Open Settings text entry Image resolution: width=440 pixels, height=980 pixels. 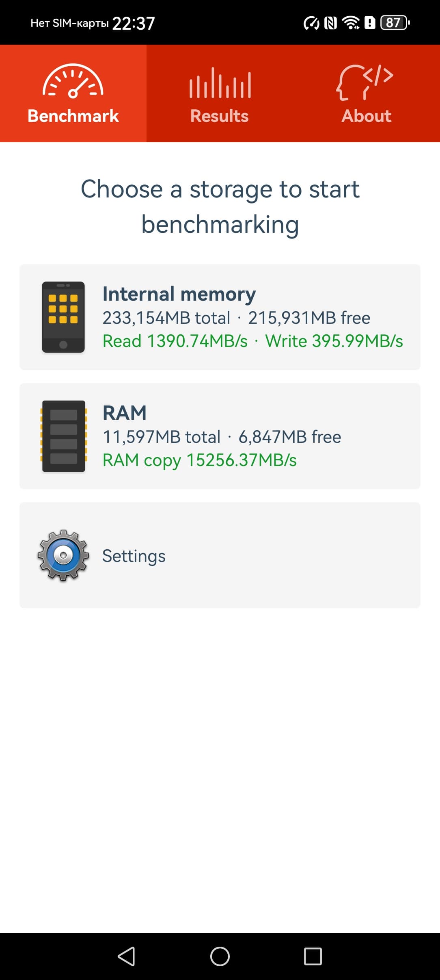tap(134, 556)
